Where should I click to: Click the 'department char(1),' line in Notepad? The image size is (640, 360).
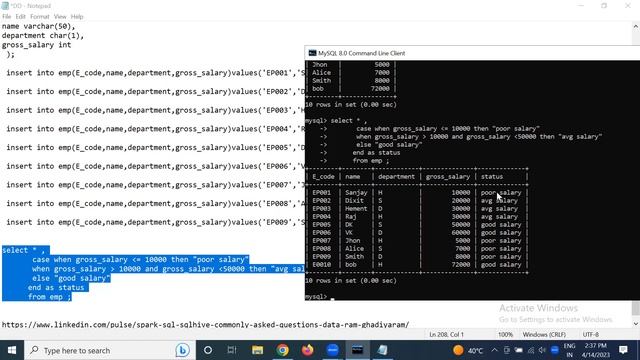pos(43,36)
